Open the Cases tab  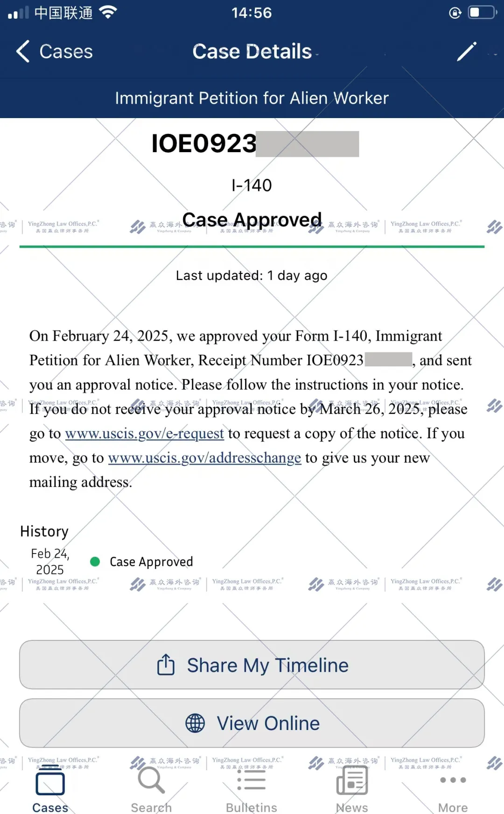[50, 789]
